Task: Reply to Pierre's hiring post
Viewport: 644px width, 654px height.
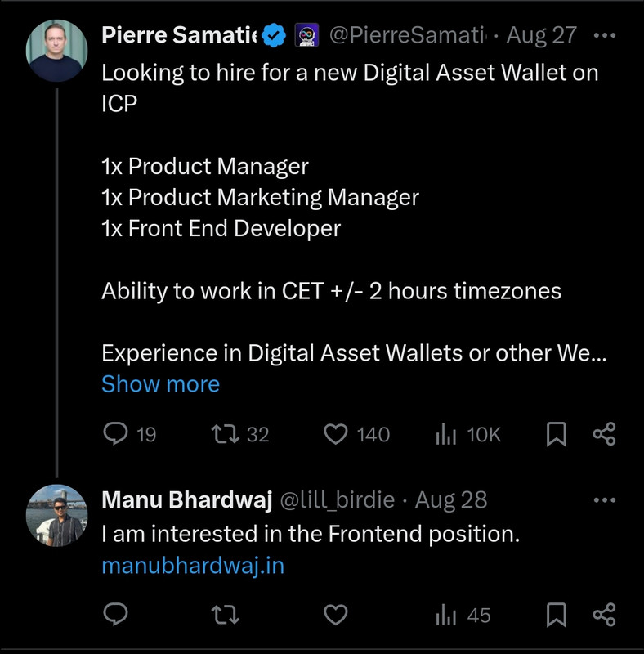Action: pos(115,434)
